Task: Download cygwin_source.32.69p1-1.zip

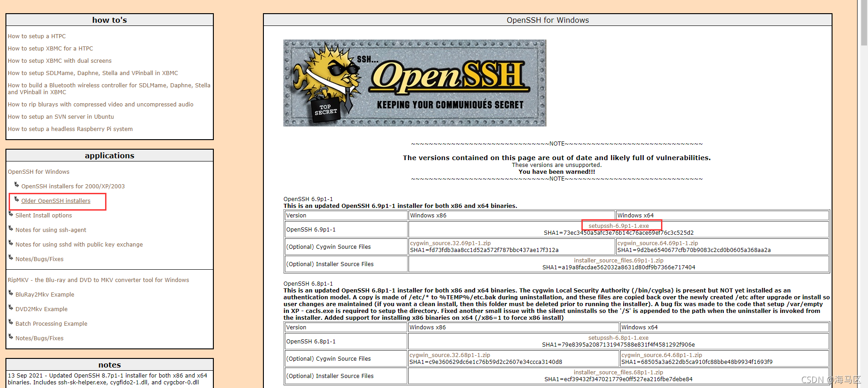Action: coord(450,243)
